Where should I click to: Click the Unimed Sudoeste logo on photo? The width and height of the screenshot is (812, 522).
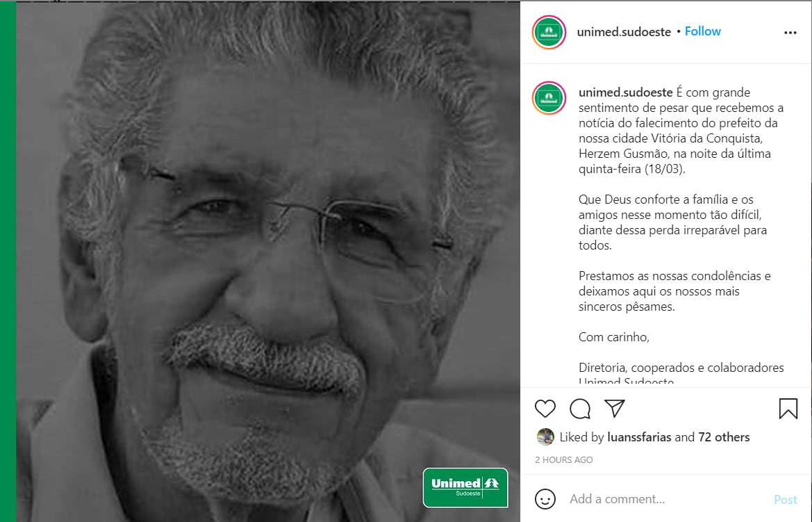coord(465,488)
